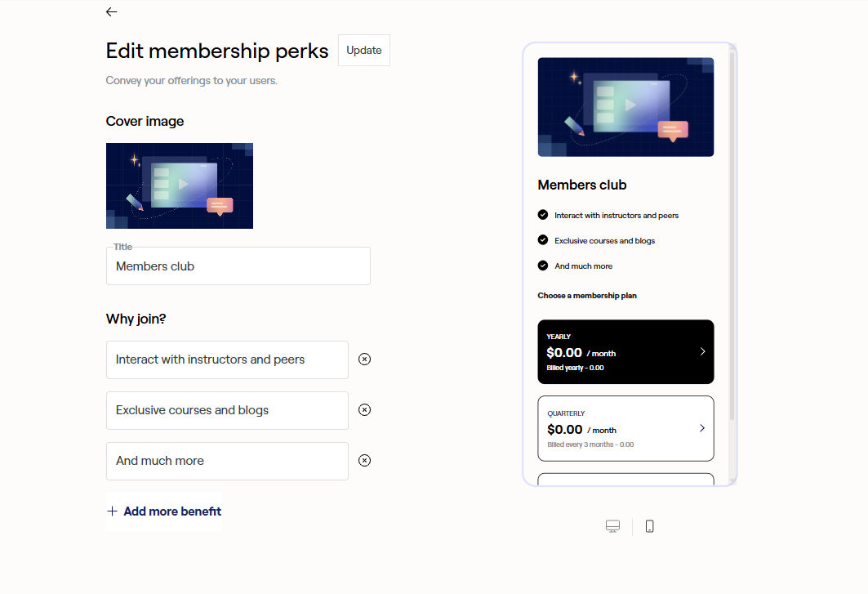The width and height of the screenshot is (868, 594).
Task: Edit the Title input field
Action: pos(238,266)
